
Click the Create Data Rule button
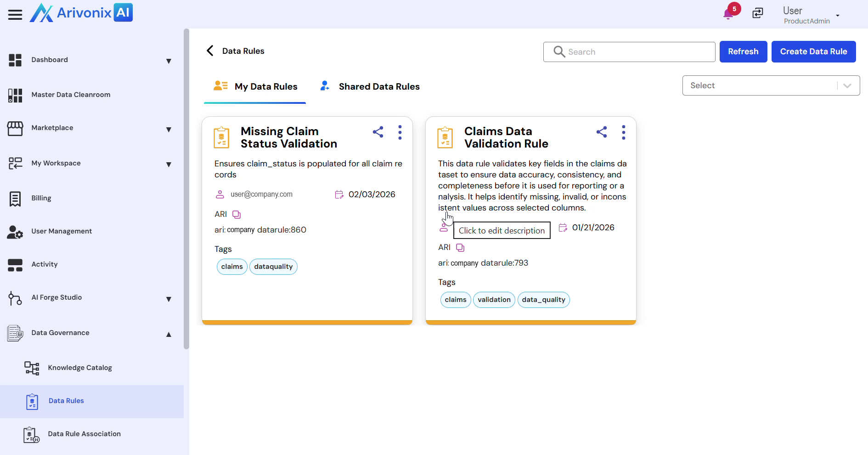coord(813,51)
